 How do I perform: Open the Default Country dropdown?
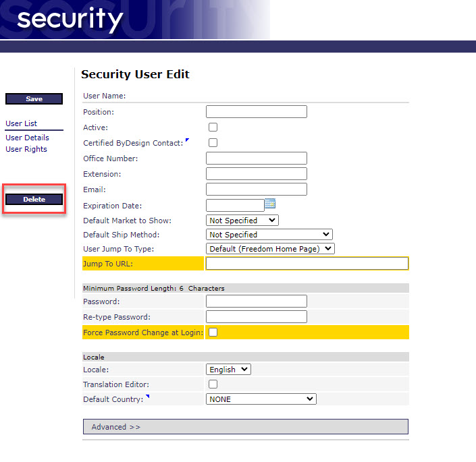(261, 399)
